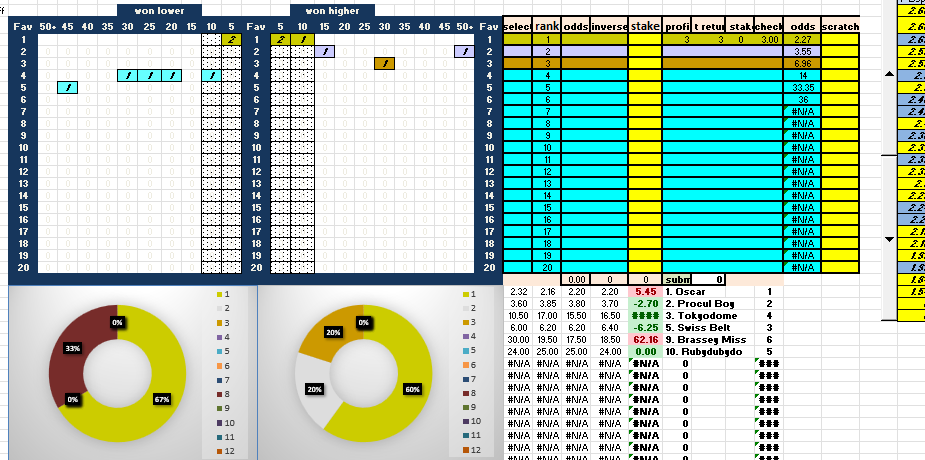The image size is (925, 460).
Task: Click legend entry 2 of the right chart
Action: [x=470, y=308]
